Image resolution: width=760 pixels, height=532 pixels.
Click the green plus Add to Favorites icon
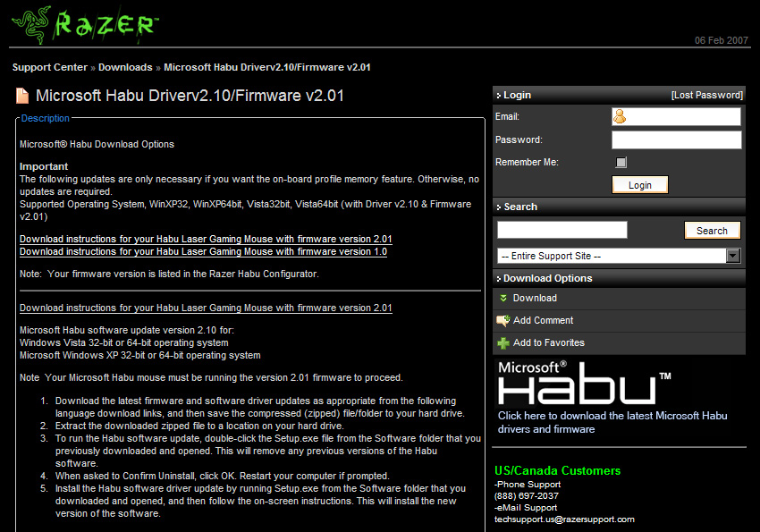point(503,343)
